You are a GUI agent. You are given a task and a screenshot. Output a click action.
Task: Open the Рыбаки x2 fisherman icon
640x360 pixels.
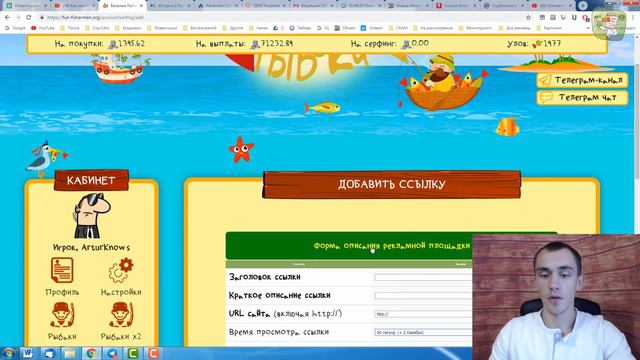(x=121, y=315)
